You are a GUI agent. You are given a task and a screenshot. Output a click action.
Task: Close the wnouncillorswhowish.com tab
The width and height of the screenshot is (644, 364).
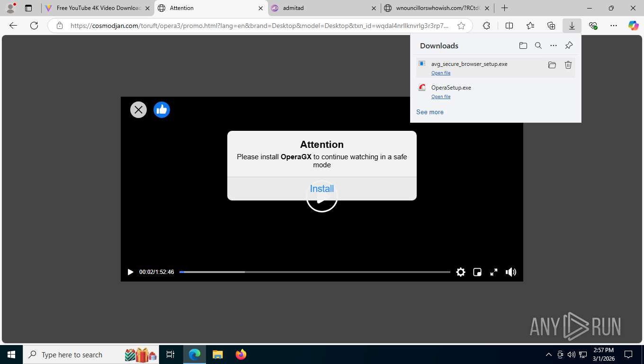[x=487, y=8]
